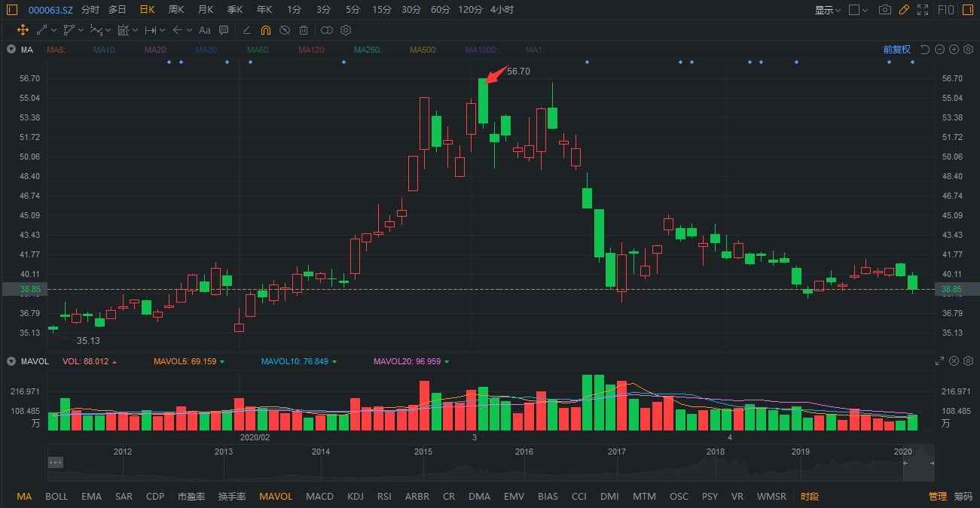Open the 显示 dropdown menu
The image size is (980, 508).
(x=828, y=10)
